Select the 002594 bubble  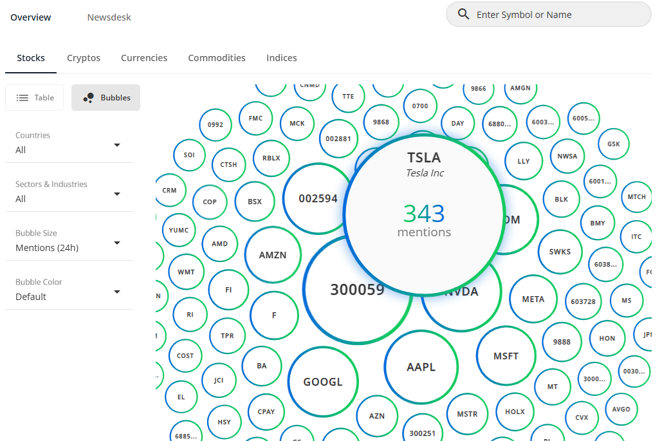[x=317, y=198]
